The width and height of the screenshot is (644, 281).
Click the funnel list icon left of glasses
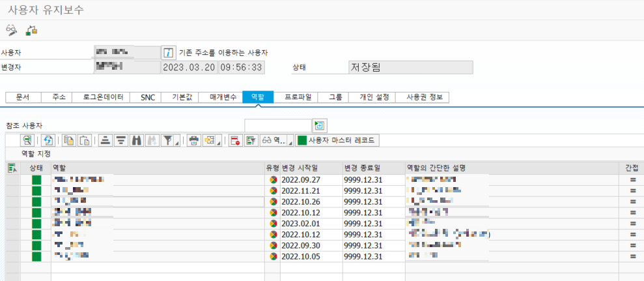(251, 140)
